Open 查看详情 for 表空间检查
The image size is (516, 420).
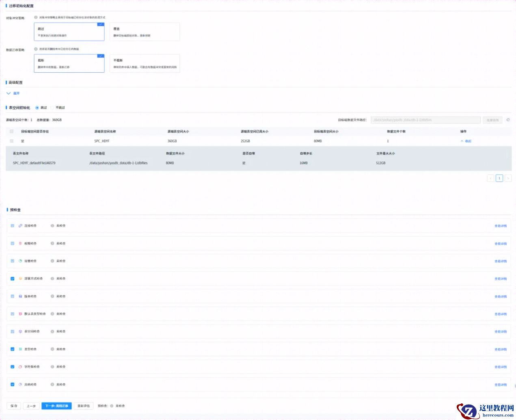tap(501, 331)
